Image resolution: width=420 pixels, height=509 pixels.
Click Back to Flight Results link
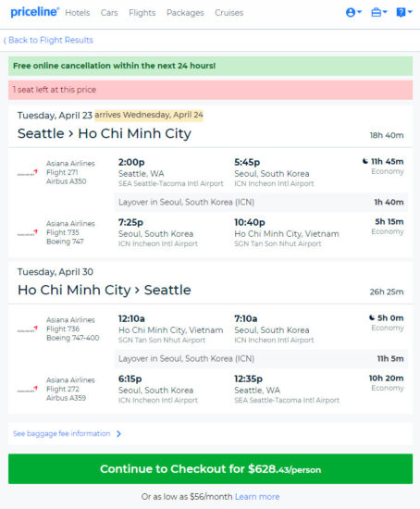[x=48, y=40]
